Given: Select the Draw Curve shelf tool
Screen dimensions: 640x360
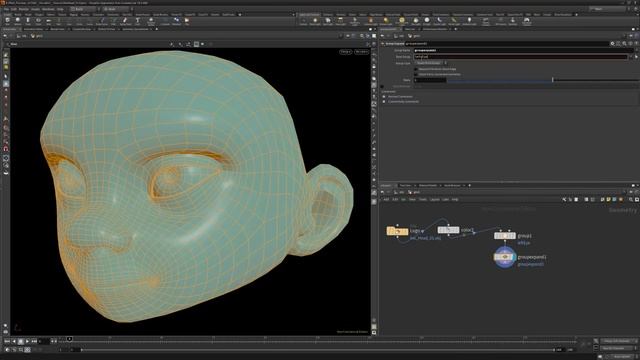Looking at the screenshot, I should point(102,21).
